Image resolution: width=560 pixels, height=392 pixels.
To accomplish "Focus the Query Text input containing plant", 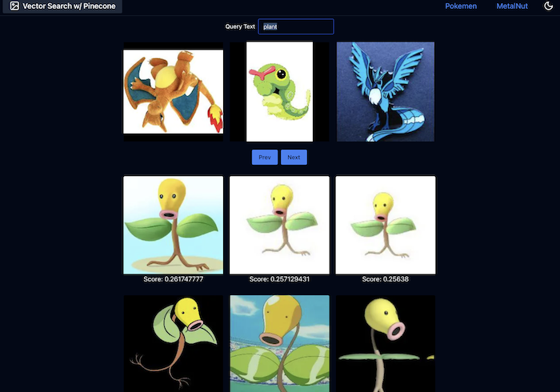I will pyautogui.click(x=296, y=26).
